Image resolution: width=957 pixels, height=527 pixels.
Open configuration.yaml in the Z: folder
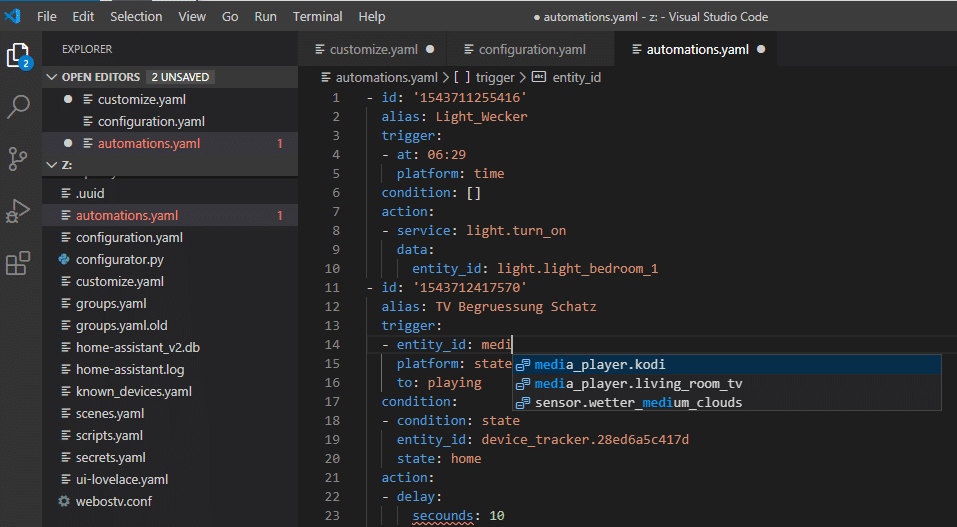[x=170, y=238]
